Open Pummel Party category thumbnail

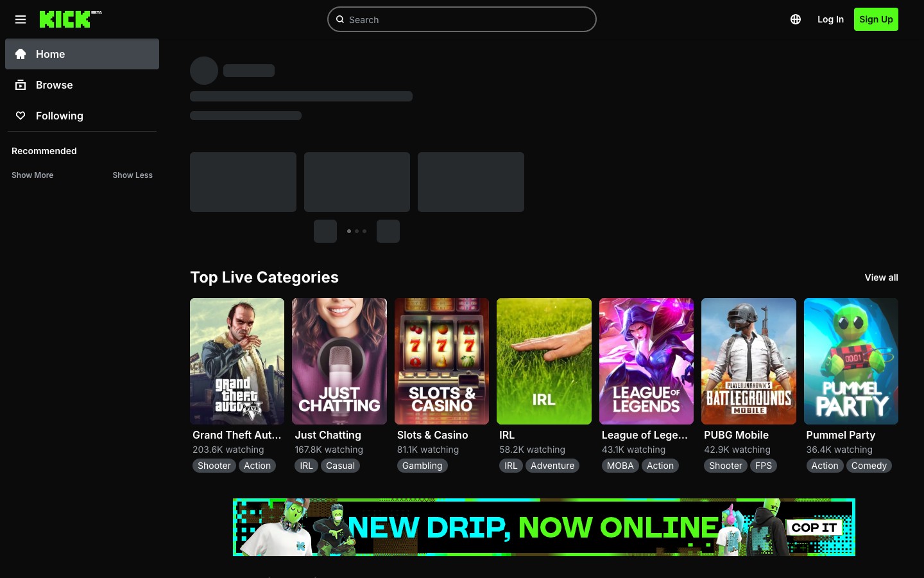(x=851, y=361)
